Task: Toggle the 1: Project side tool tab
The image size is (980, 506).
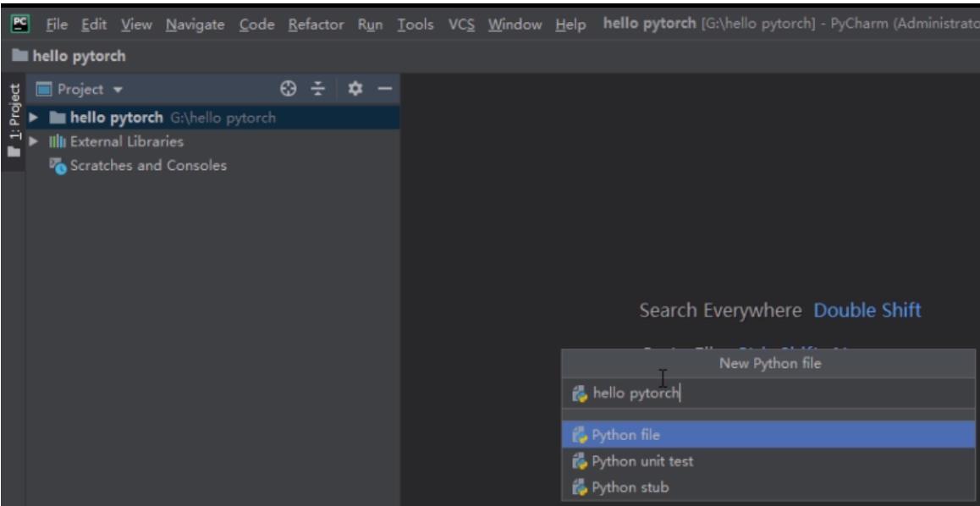Action: pos(14,120)
